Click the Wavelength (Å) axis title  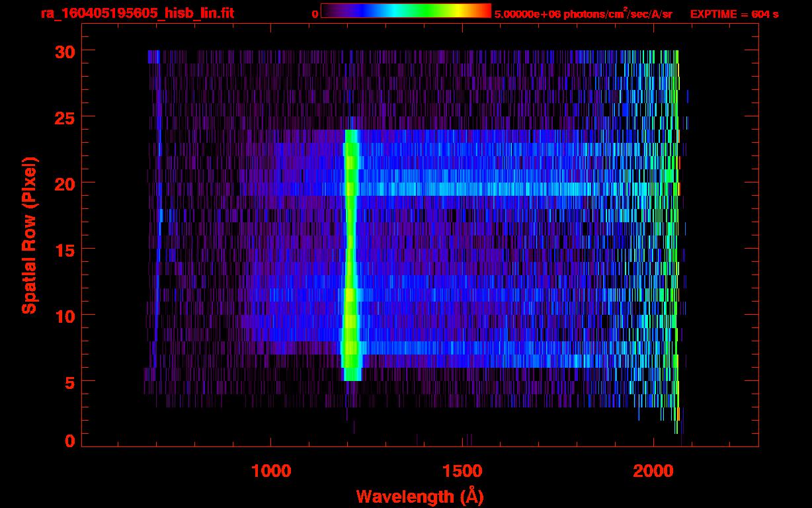coord(420,496)
